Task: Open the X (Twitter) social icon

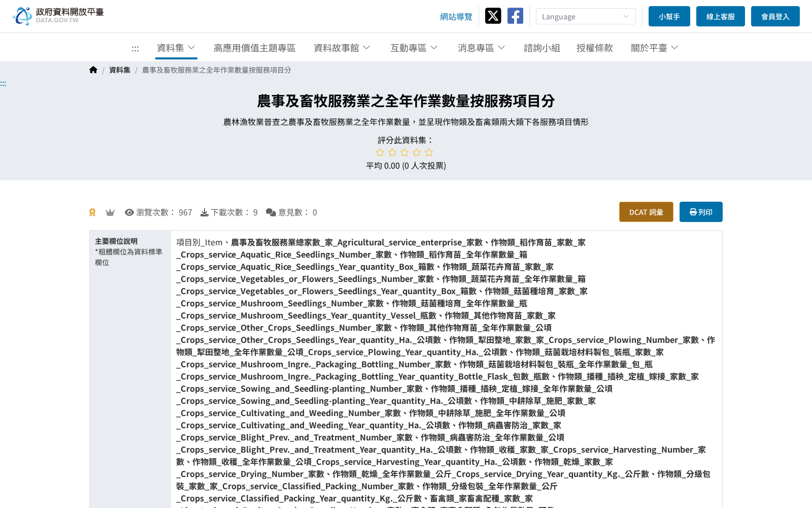Action: (x=493, y=16)
